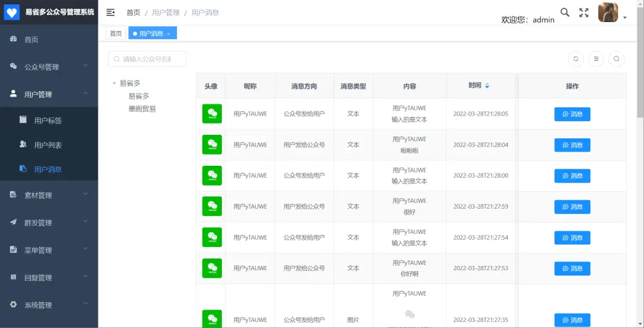Image resolution: width=644 pixels, height=328 pixels.
Task: Open the search icon in top header
Action: coord(565,13)
